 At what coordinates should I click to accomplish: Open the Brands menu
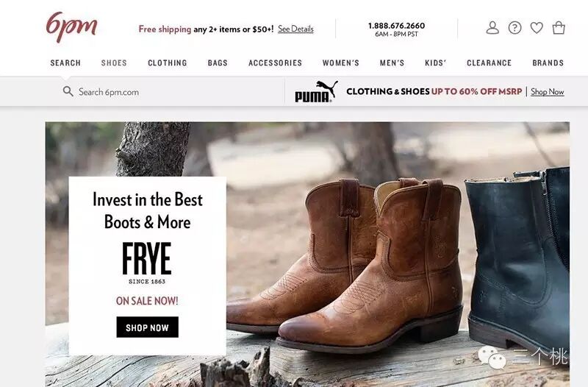pos(548,63)
